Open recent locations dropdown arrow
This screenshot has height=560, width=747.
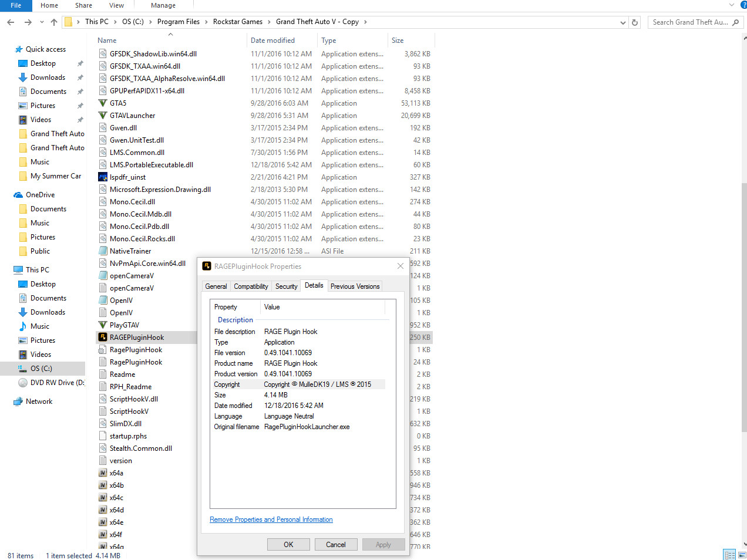coord(42,22)
